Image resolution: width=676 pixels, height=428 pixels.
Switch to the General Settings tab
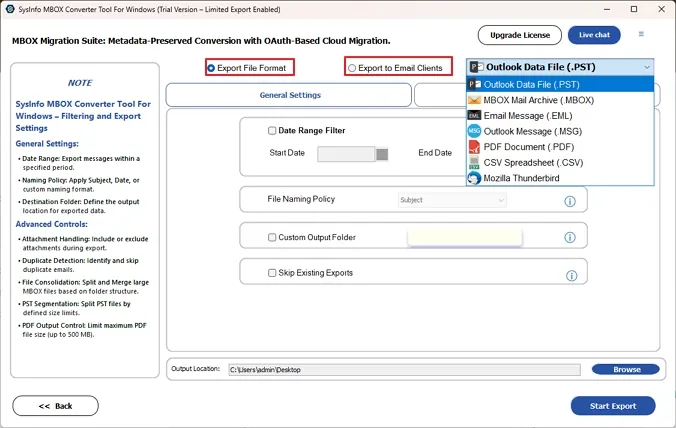289,95
